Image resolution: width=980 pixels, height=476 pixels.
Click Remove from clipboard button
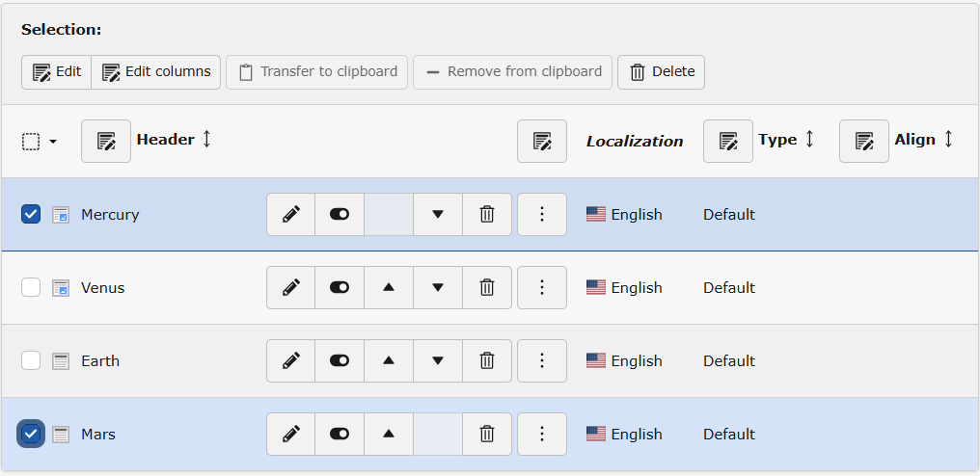pos(512,72)
